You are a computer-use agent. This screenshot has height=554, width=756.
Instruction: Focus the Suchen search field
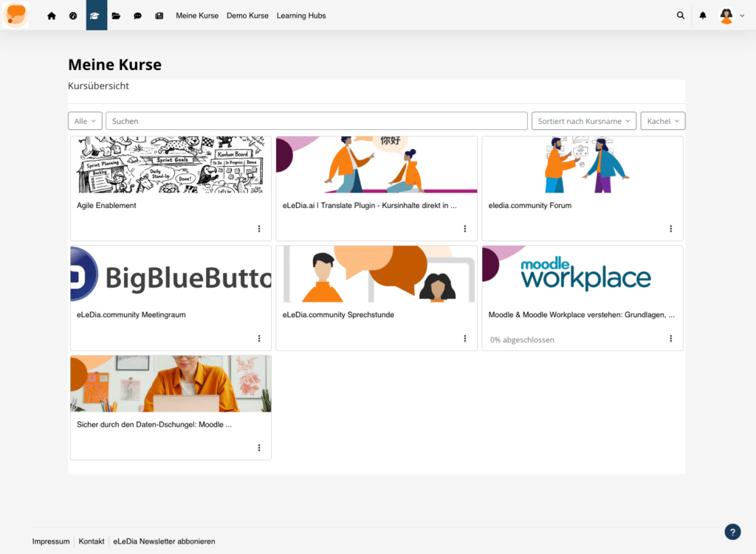[316, 121]
